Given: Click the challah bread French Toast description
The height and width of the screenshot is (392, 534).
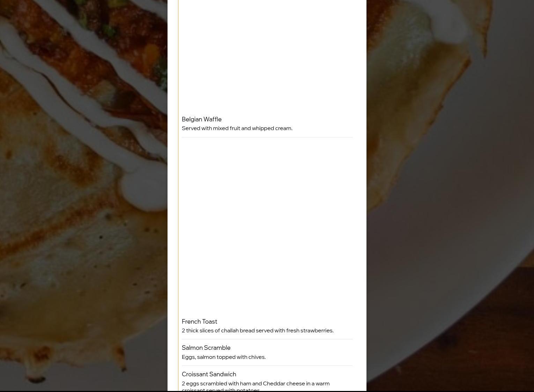Looking at the screenshot, I should 258,331.
